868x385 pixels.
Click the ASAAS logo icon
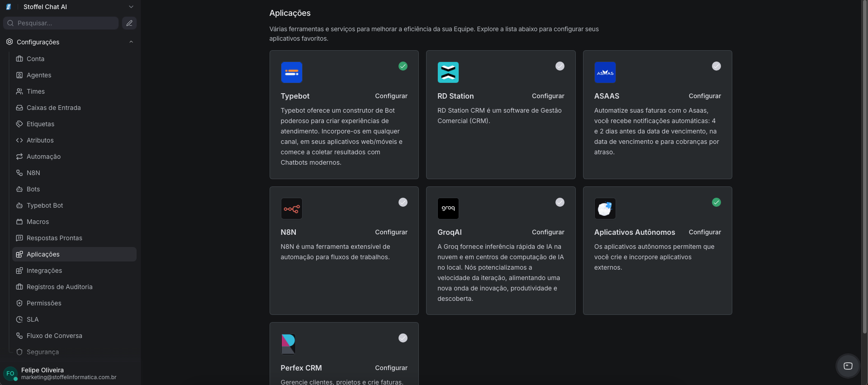(605, 72)
